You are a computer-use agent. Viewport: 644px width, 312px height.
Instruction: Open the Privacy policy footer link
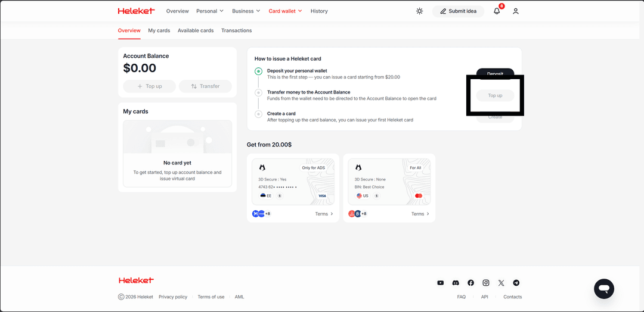click(x=173, y=297)
